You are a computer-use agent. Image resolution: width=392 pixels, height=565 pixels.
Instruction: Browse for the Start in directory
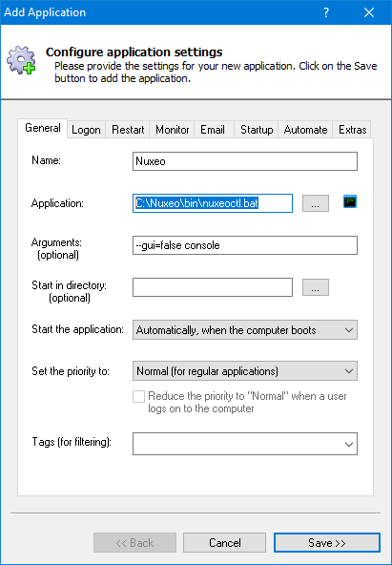[316, 287]
